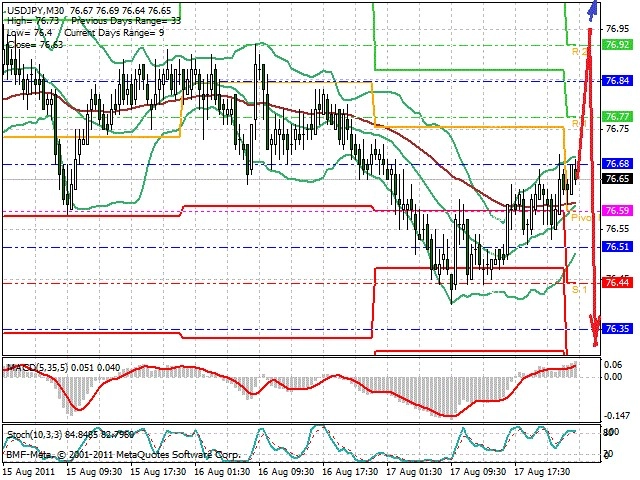This screenshot has height=480, width=640.
Task: Click the blue up arrow at chart top
Action: [x=594, y=9]
